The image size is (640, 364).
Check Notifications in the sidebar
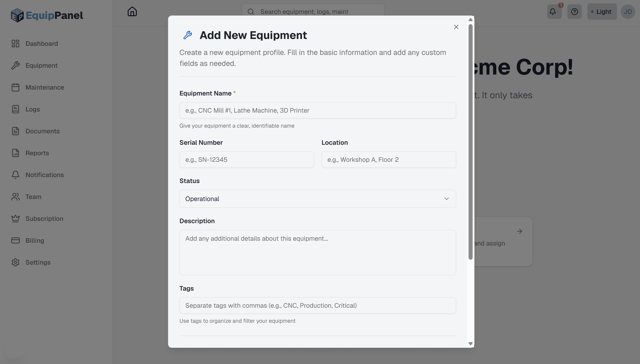(x=44, y=175)
